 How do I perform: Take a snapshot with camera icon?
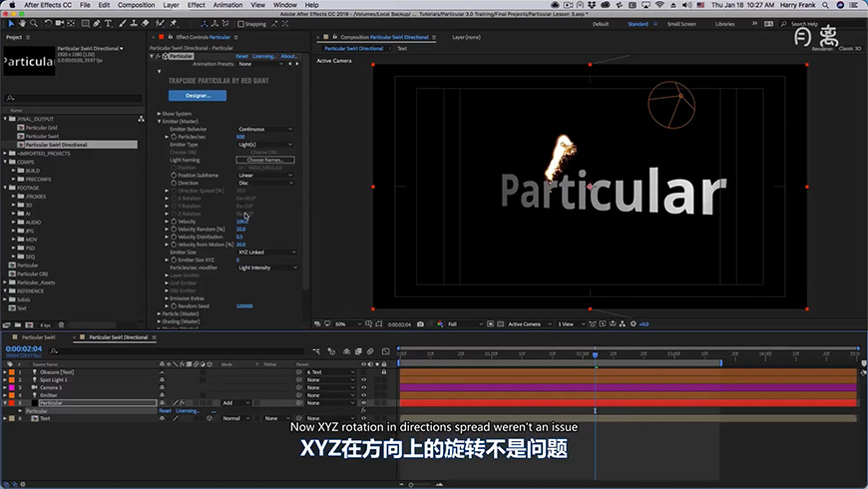[x=421, y=324]
